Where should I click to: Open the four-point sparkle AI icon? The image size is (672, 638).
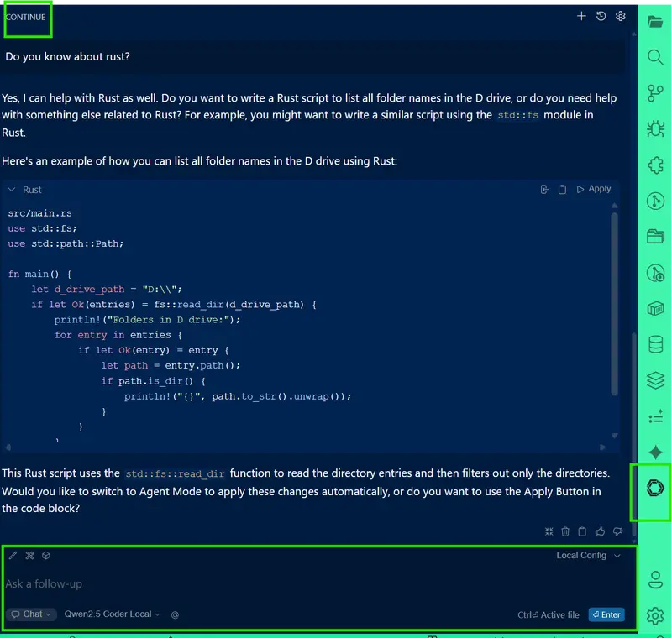pos(655,452)
